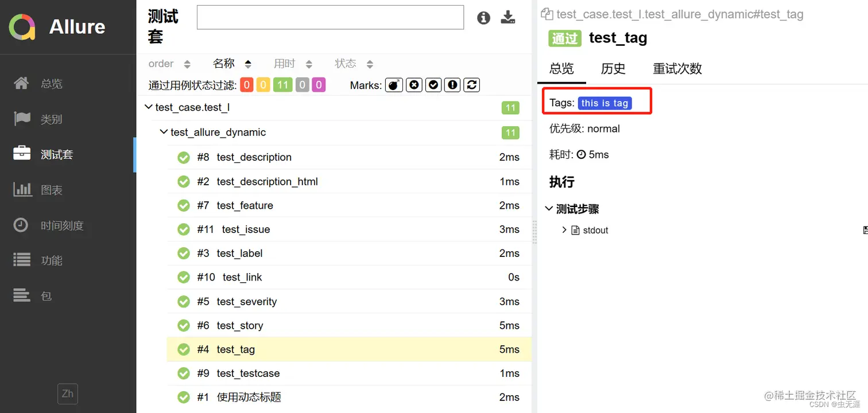Sort the list by 名称
The image size is (868, 413).
coord(232,64)
